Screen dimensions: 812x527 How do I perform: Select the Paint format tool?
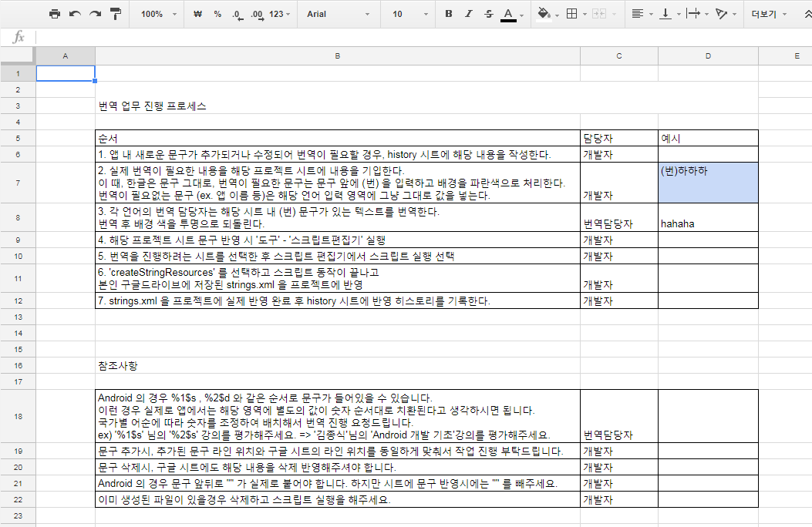click(116, 14)
